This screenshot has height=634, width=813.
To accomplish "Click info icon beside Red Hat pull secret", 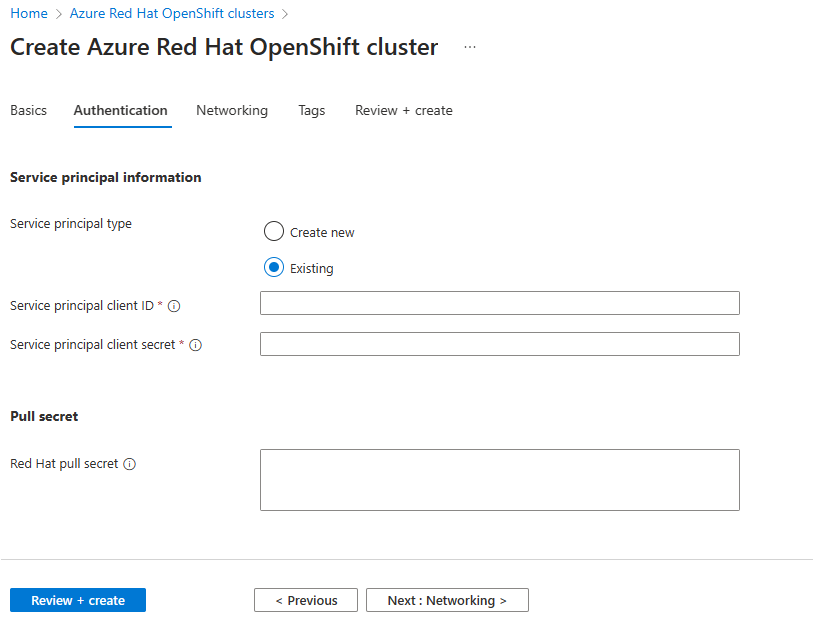I will [x=130, y=464].
